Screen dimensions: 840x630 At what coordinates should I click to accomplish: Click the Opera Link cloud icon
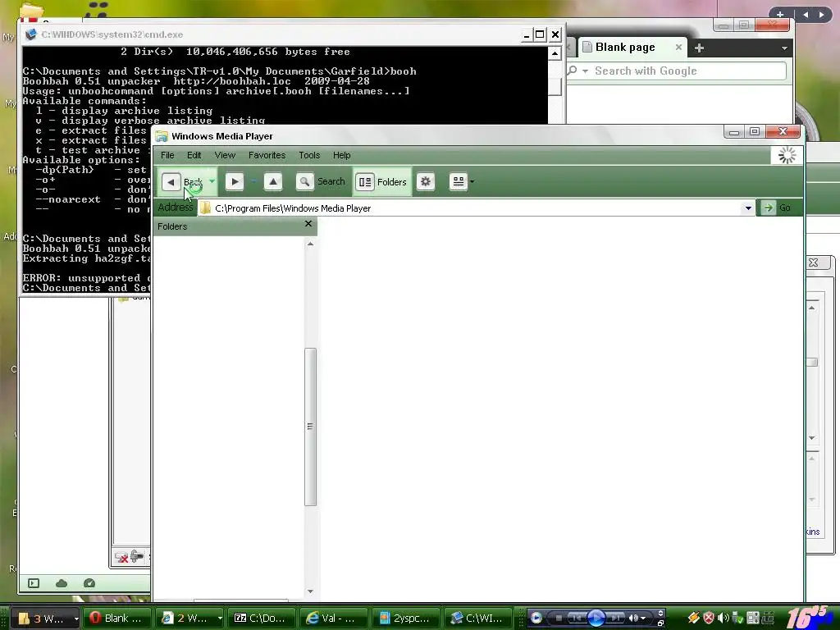click(62, 583)
